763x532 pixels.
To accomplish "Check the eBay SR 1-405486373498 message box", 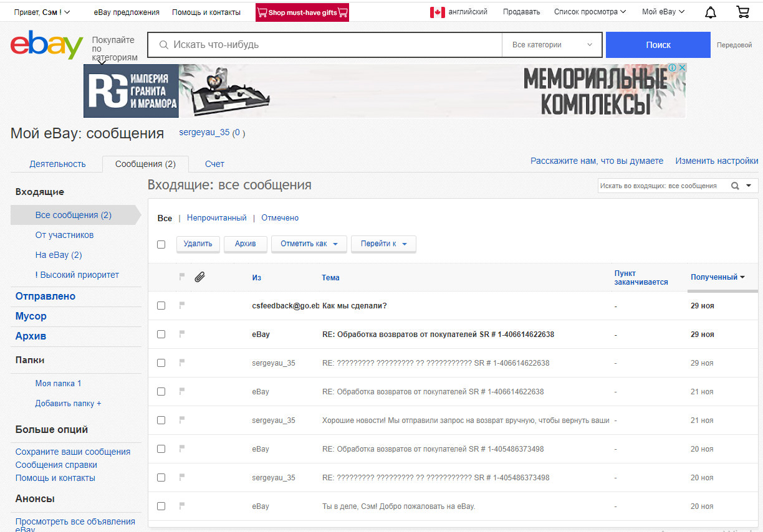I will pos(161,449).
